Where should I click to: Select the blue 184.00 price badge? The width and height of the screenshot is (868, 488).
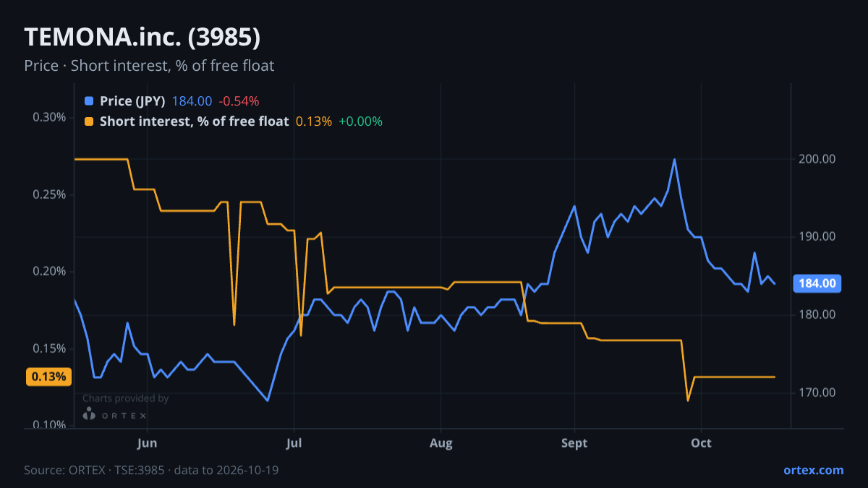818,283
